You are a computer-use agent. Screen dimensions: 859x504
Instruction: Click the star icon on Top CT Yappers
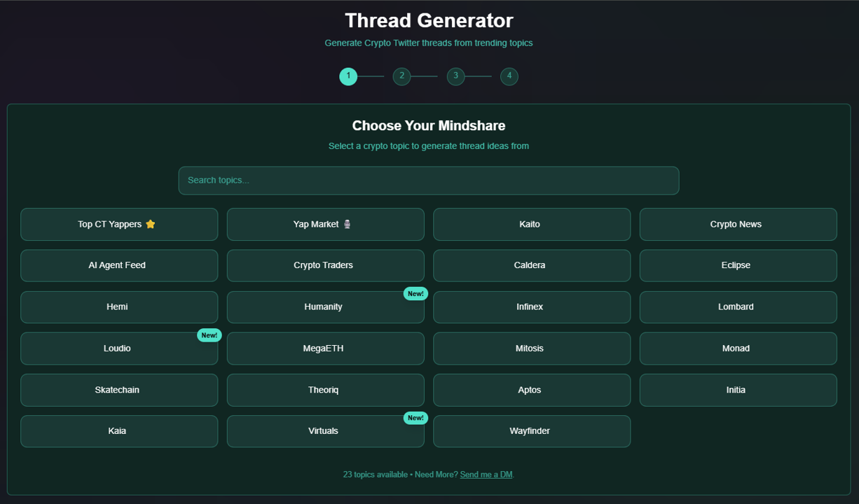click(150, 224)
